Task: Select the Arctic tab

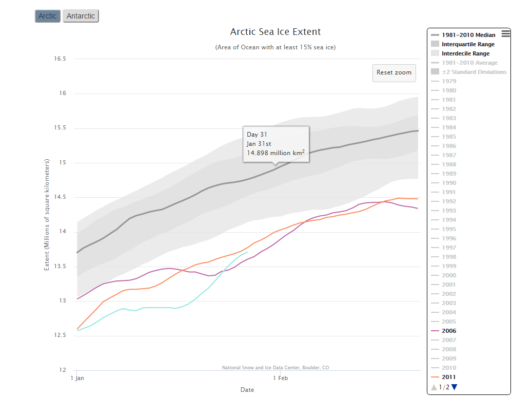Action: pyautogui.click(x=48, y=16)
